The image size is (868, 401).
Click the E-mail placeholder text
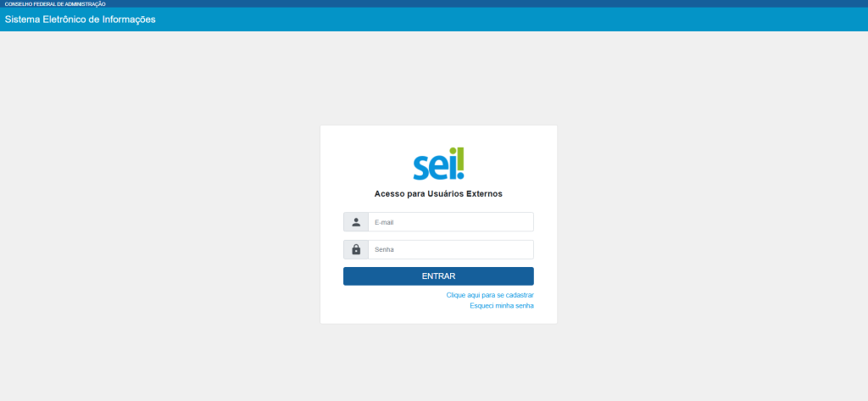(384, 223)
